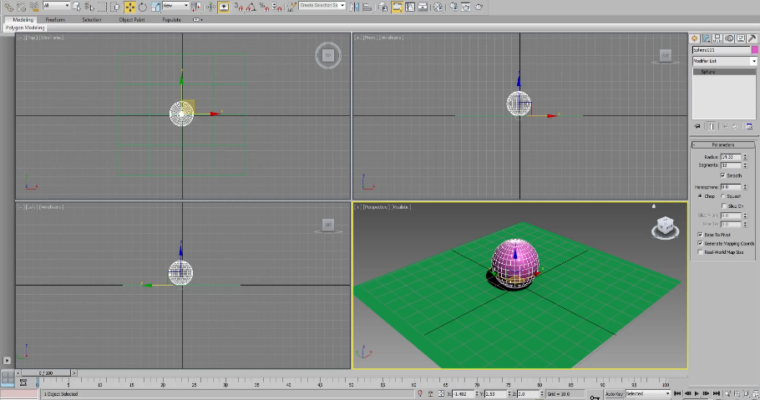Click the Bind to Space Warp icon
Image resolution: width=760 pixels, height=400 pixels.
(x=34, y=7)
